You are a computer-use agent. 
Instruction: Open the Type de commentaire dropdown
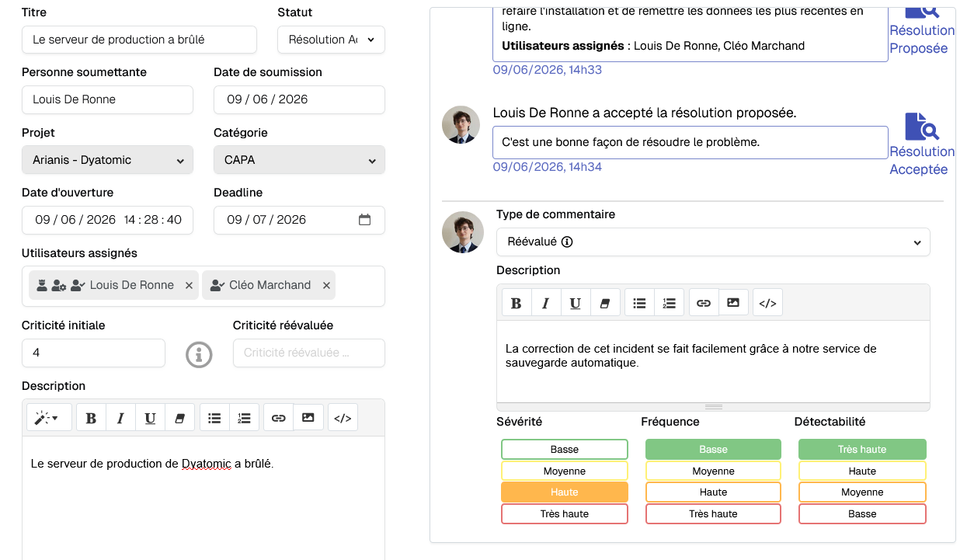point(713,242)
